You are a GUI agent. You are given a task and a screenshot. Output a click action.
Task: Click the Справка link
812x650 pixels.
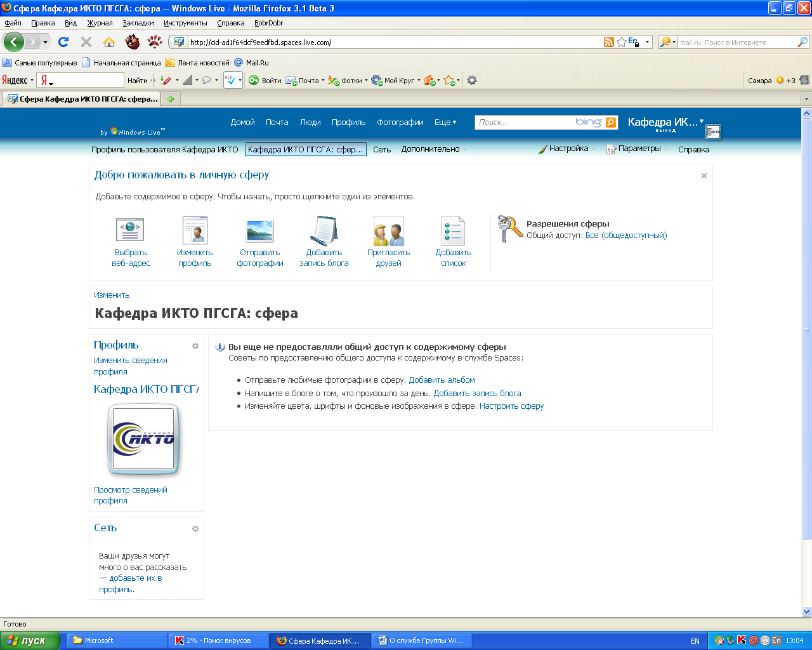pos(693,150)
